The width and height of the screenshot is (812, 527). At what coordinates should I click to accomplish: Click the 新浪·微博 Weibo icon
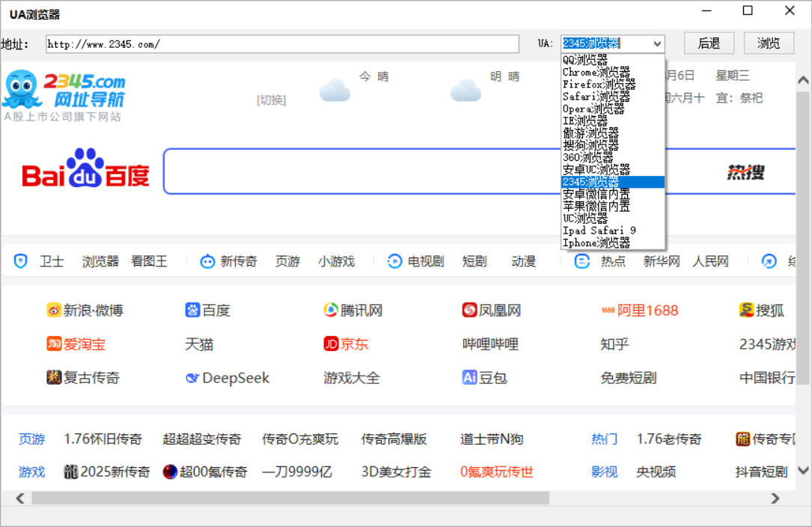54,310
